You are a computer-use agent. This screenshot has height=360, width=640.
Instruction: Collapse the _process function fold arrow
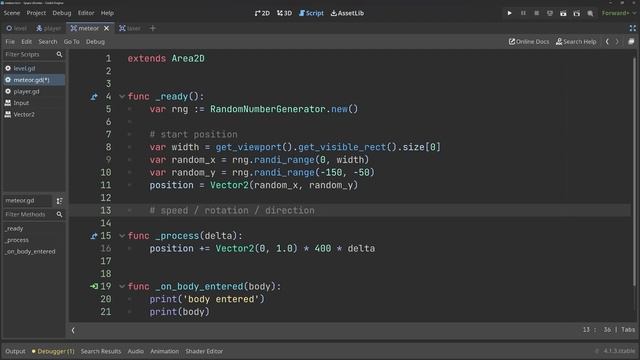[x=122, y=236]
